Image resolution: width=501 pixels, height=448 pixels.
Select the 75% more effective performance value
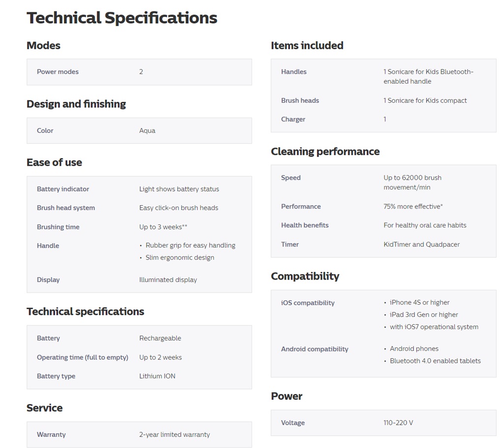(413, 206)
